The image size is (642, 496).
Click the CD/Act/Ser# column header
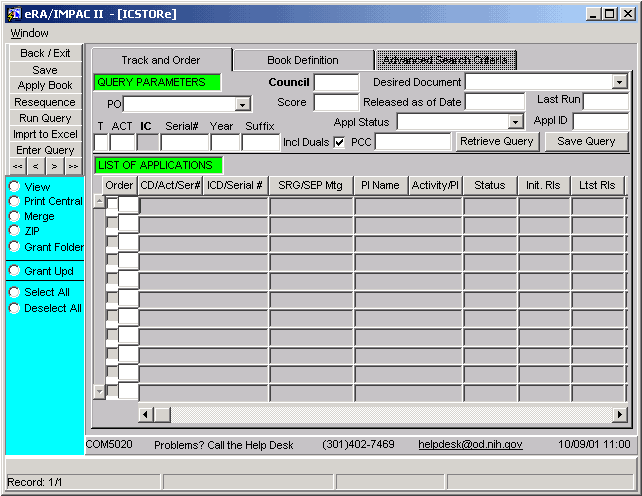point(170,186)
